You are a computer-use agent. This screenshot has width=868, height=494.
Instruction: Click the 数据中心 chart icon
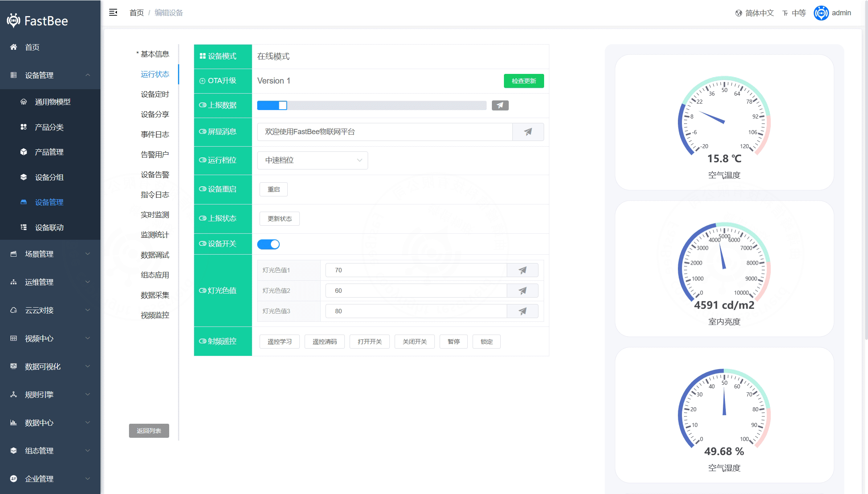(x=14, y=423)
